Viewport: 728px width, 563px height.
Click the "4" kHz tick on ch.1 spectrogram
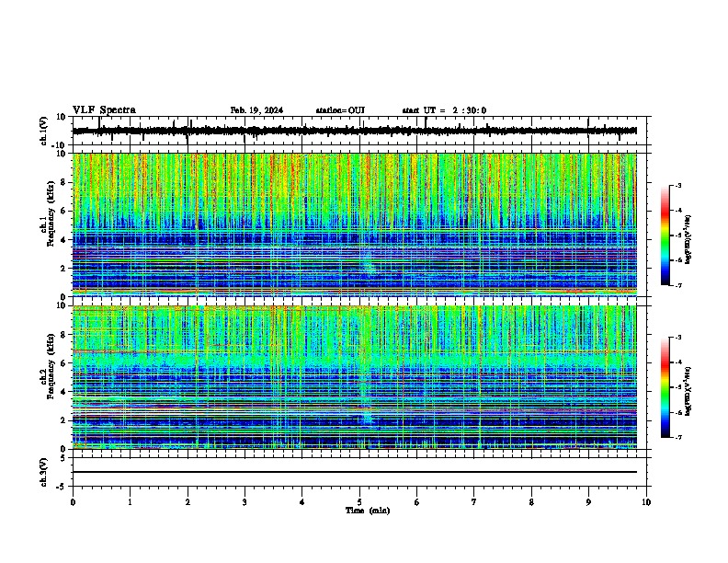63,240
